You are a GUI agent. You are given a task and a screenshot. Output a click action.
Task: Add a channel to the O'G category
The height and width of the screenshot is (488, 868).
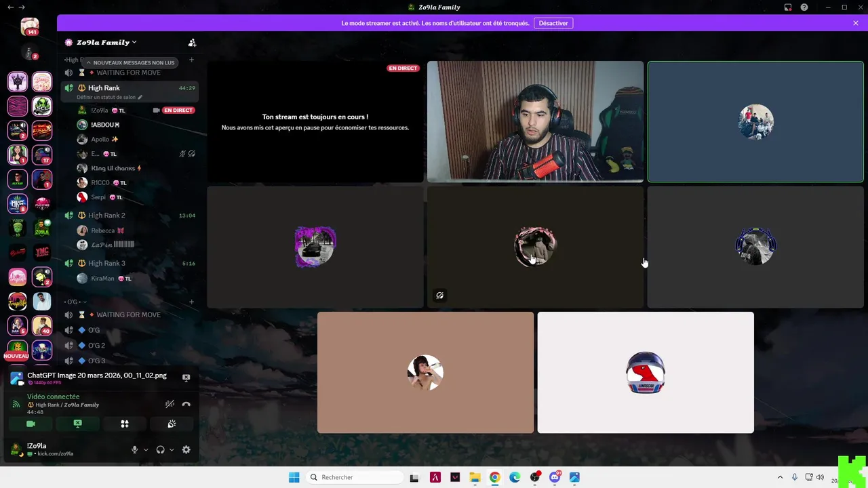pyautogui.click(x=192, y=302)
